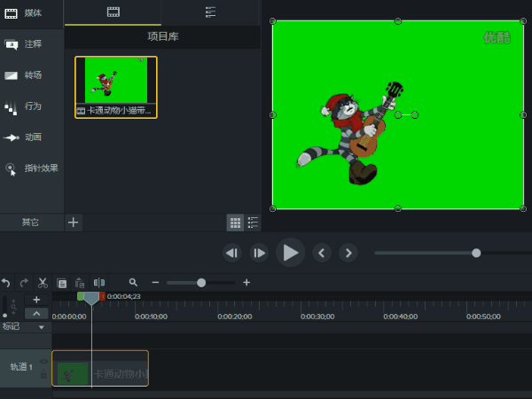This screenshot has height=399, width=532.
Task: Undo the last action
Action: pos(6,283)
